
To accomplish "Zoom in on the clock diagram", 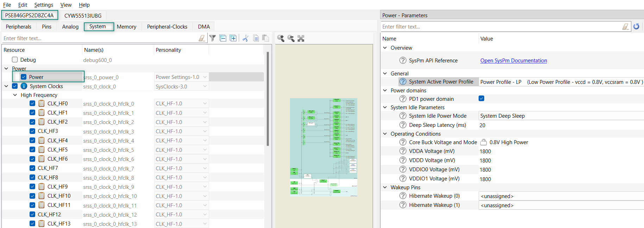I will coord(280,38).
